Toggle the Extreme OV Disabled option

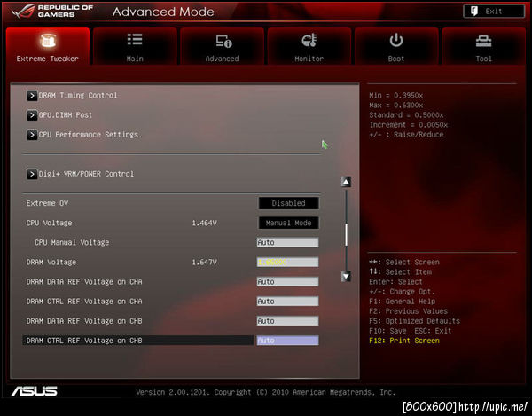point(288,203)
